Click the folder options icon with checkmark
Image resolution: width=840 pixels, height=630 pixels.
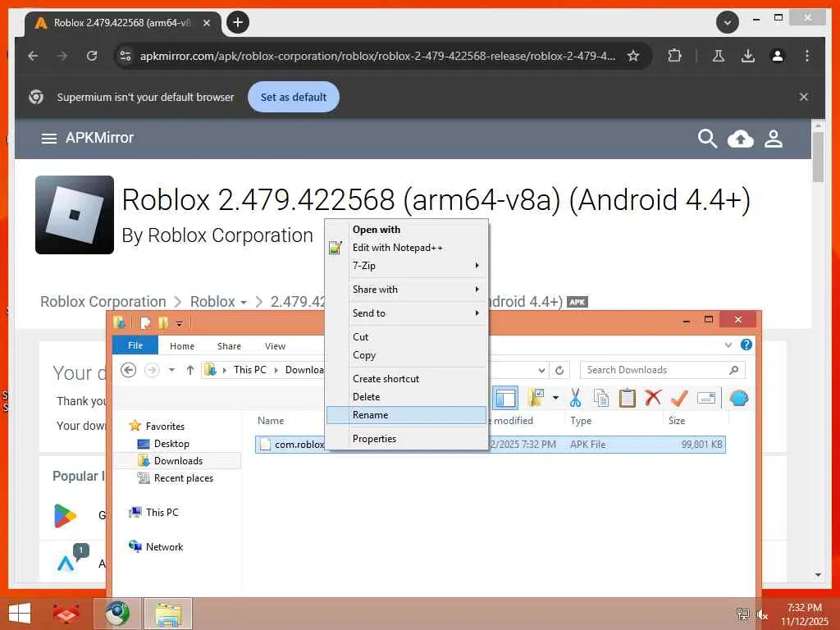(x=536, y=398)
